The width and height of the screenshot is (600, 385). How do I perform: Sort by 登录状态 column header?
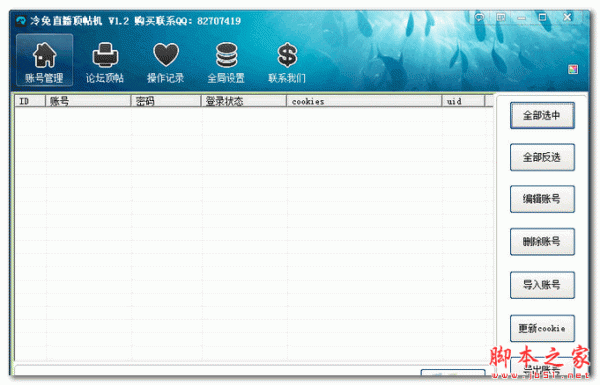click(x=243, y=101)
